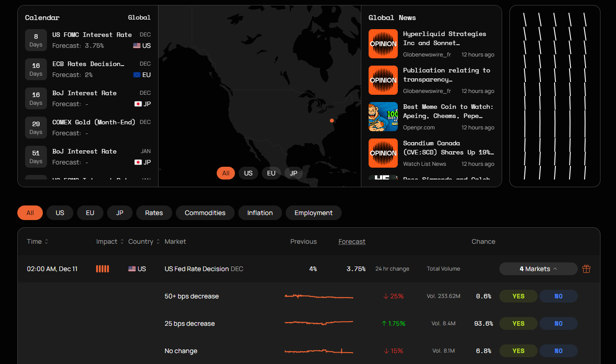The height and width of the screenshot is (364, 616).
Task: Select YES for No change market
Action: (x=518, y=351)
